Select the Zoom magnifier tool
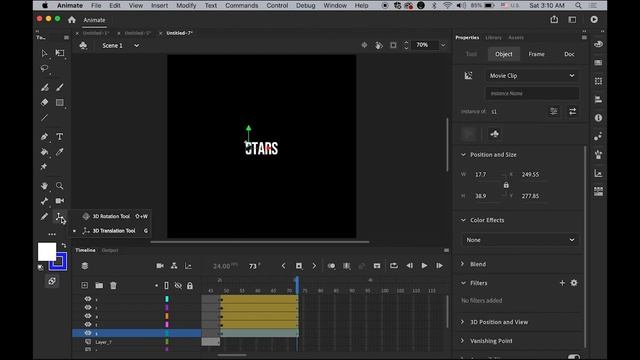 coord(60,186)
